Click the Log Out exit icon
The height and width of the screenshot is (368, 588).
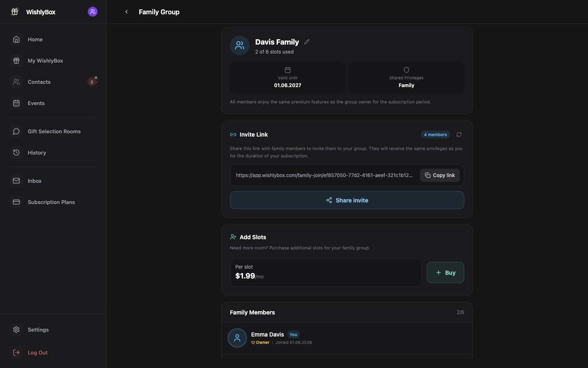point(16,352)
